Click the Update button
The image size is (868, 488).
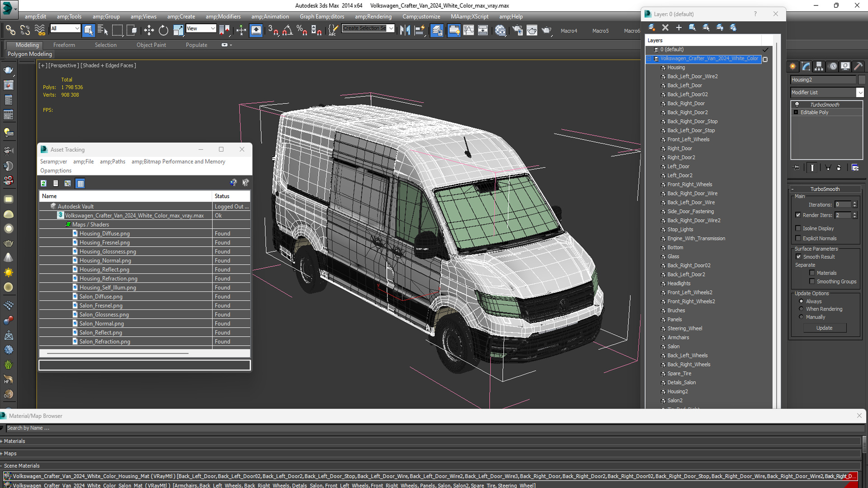[x=824, y=328]
